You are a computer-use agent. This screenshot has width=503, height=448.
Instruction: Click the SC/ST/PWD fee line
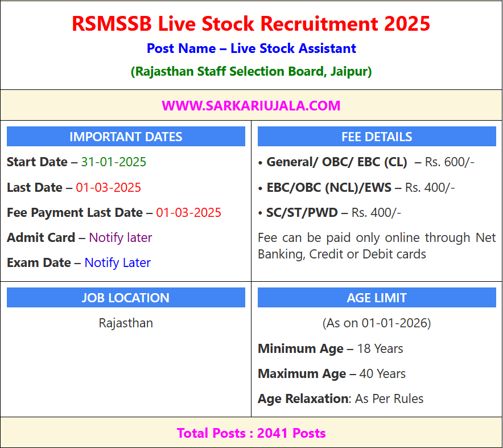[329, 212]
